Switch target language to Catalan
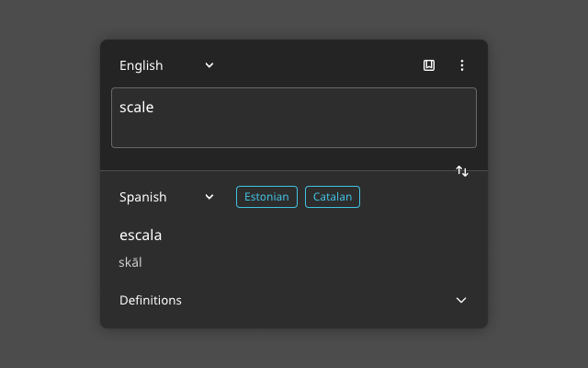 [x=333, y=197]
